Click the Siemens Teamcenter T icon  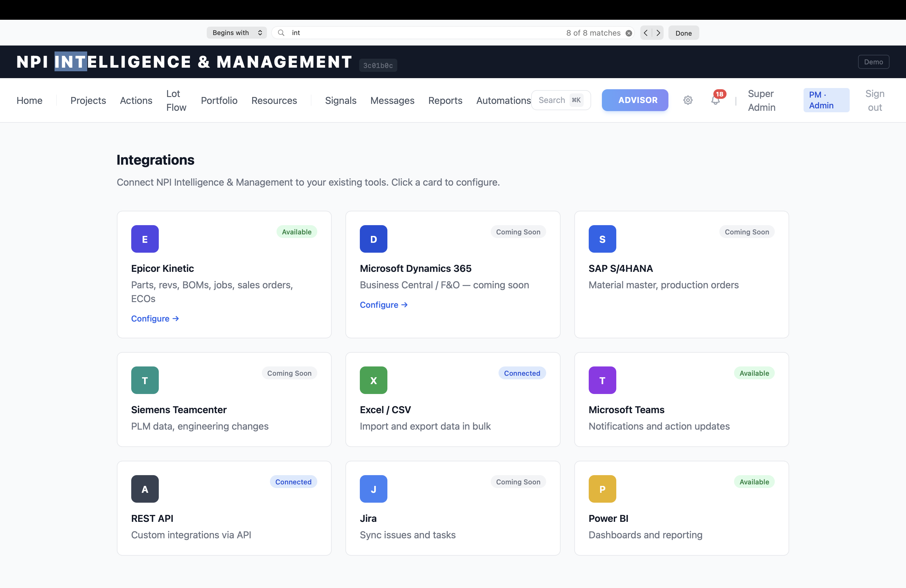click(145, 380)
